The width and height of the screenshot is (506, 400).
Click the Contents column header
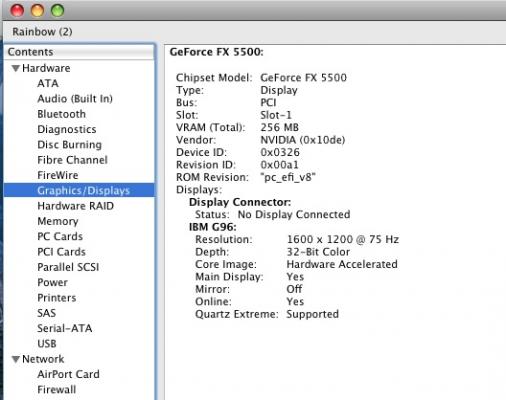coord(79,52)
